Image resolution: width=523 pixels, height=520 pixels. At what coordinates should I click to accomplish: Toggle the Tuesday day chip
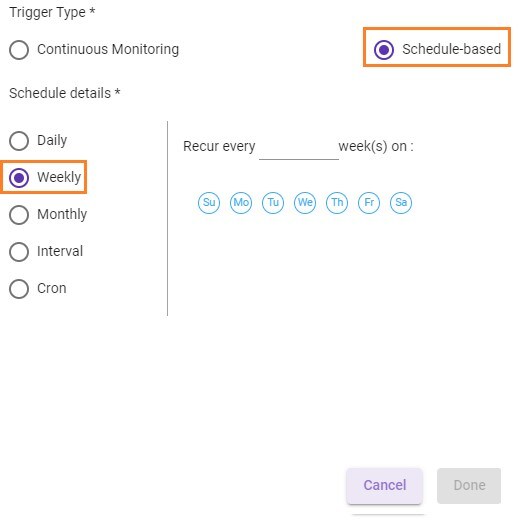273,202
